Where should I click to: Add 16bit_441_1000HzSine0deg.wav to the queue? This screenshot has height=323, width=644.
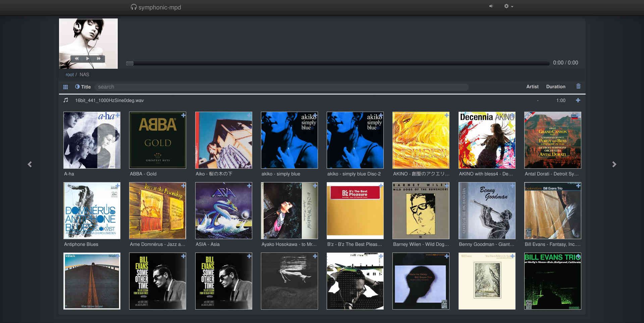[578, 100]
